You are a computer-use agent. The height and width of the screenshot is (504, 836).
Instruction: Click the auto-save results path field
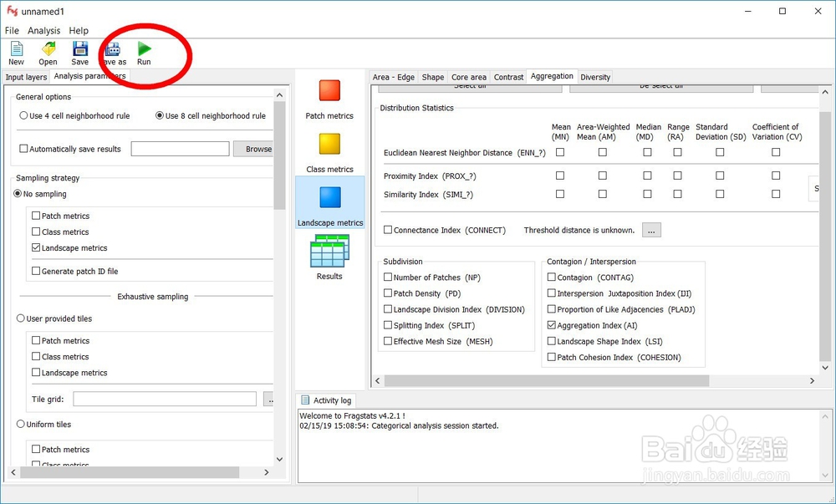181,149
